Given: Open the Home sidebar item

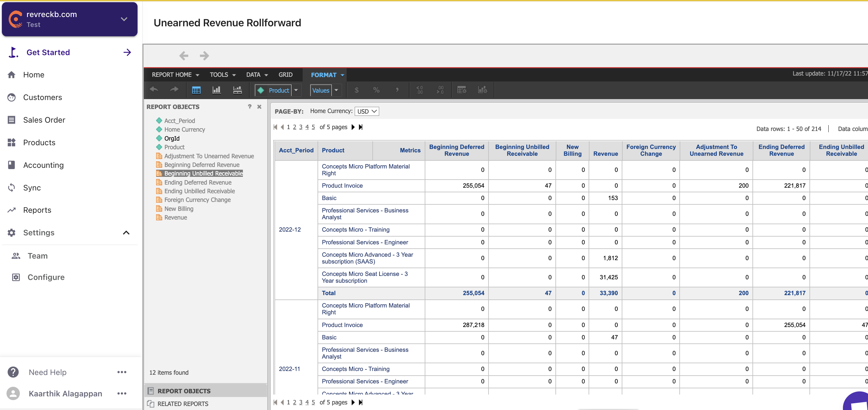Looking at the screenshot, I should [34, 75].
